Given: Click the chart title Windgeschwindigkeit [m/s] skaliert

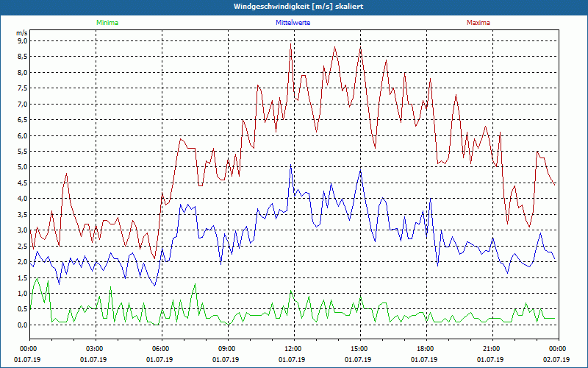Looking at the screenshot, I should point(298,7).
